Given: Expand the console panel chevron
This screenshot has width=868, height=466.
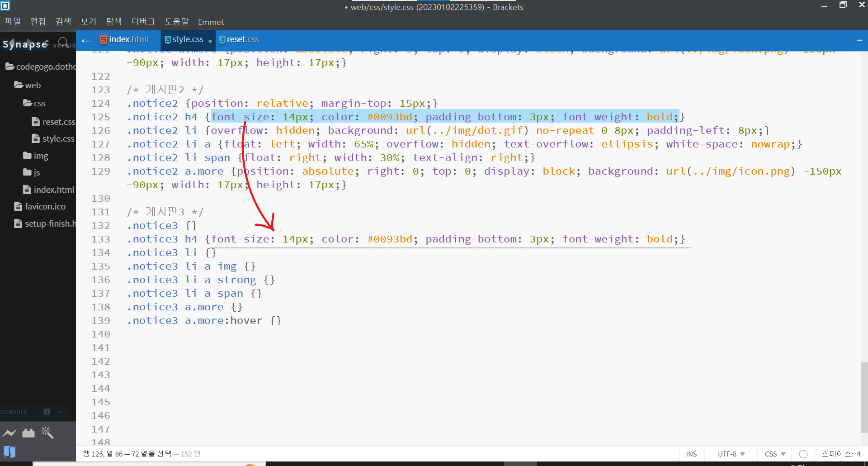Looking at the screenshot, I should (x=60, y=412).
